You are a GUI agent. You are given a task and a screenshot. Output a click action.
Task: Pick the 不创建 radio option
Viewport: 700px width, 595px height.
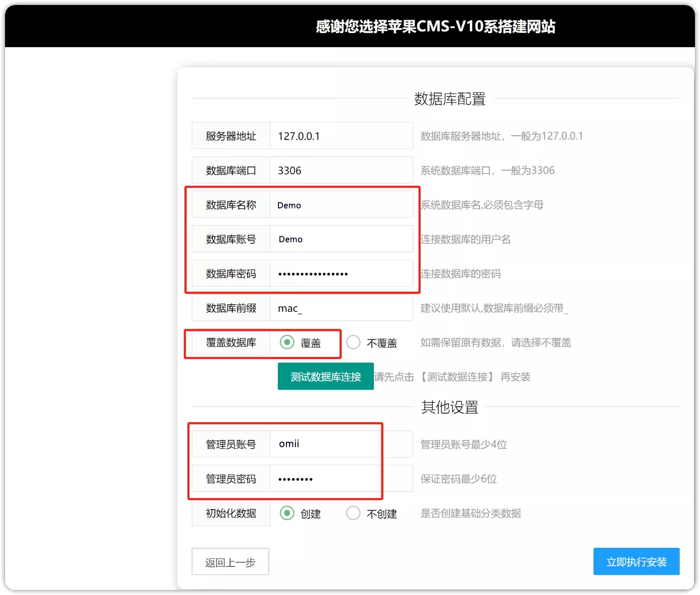tap(353, 513)
